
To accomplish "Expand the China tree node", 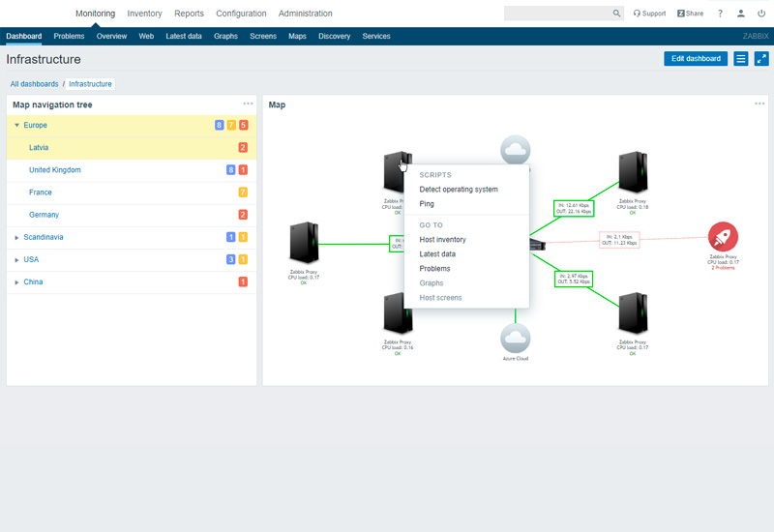I will (x=16, y=282).
